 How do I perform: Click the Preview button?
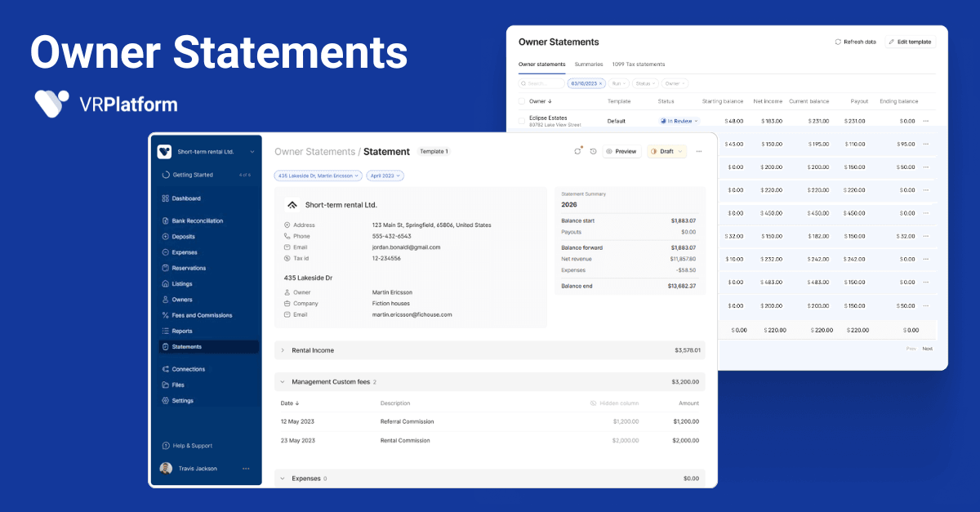coord(621,151)
